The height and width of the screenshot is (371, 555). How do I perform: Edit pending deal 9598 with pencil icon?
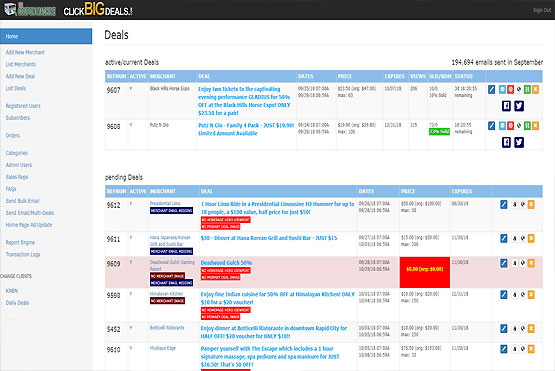click(504, 295)
